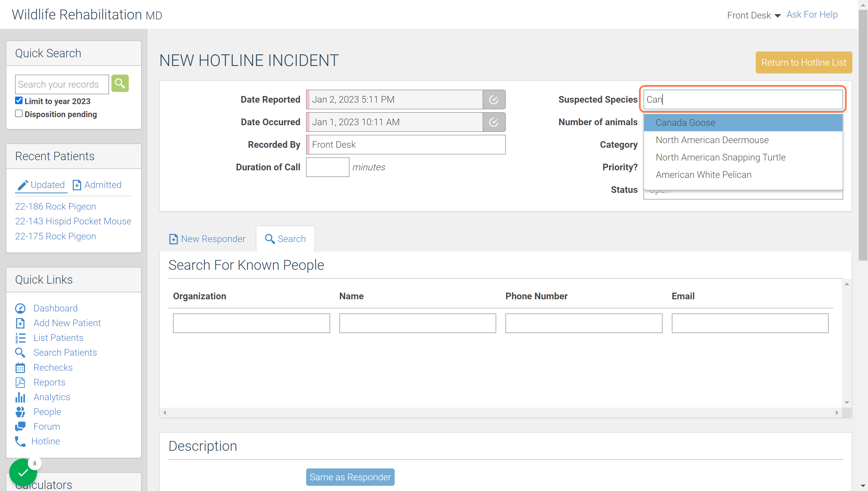This screenshot has height=491, width=868.
Task: Click the Search Patients magnifier icon
Action: (x=20, y=353)
